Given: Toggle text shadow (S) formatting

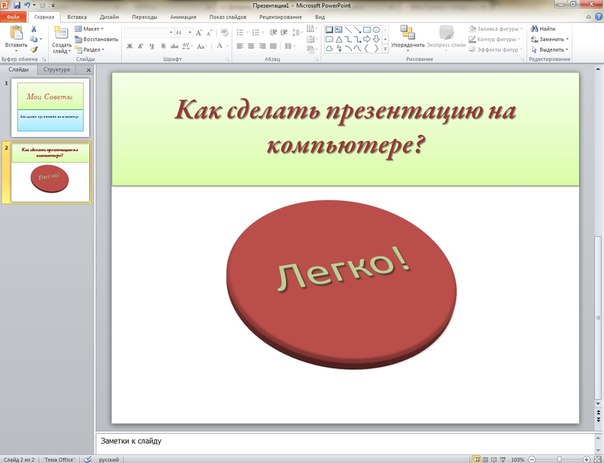Looking at the screenshot, I should click(x=162, y=46).
